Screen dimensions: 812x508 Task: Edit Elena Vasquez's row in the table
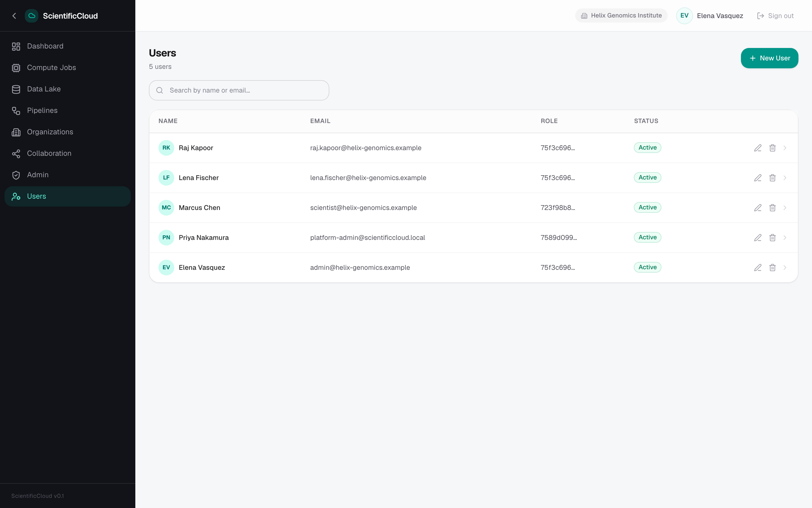tap(758, 268)
